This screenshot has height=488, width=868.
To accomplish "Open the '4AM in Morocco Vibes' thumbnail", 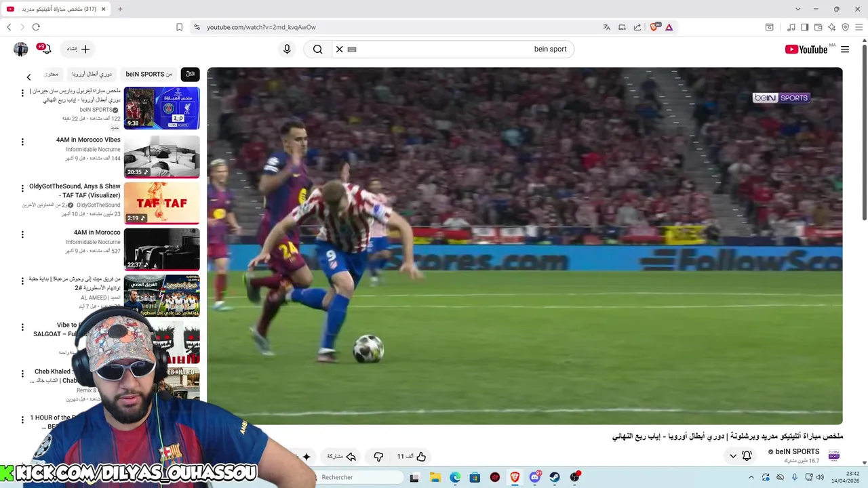I will 161,157.
